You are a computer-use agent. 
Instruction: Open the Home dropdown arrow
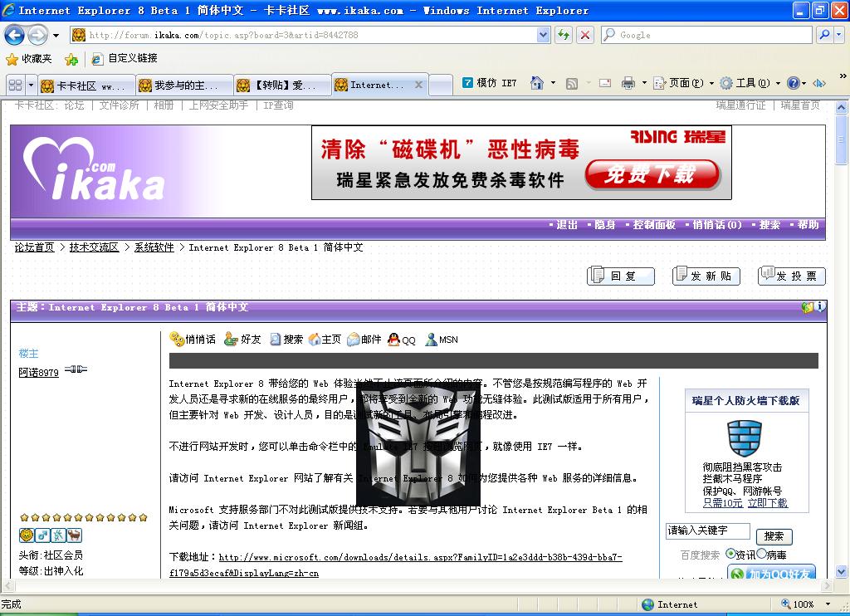pos(553,83)
